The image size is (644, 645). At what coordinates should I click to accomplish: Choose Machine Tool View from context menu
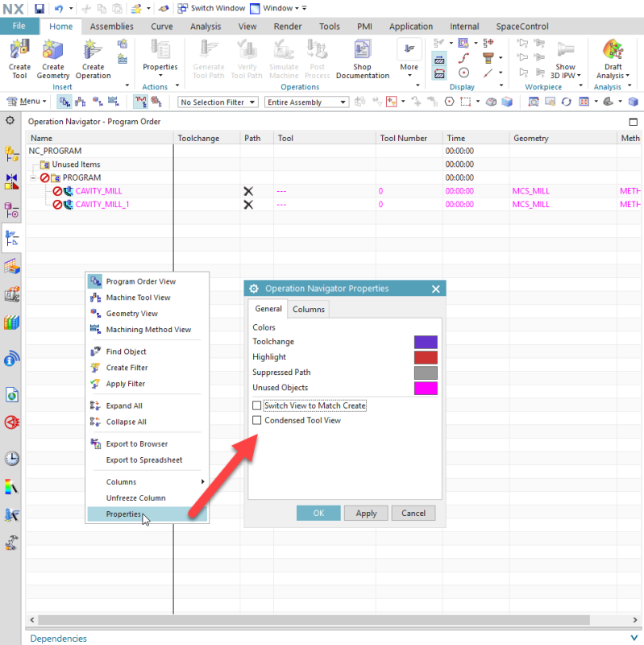147,298
